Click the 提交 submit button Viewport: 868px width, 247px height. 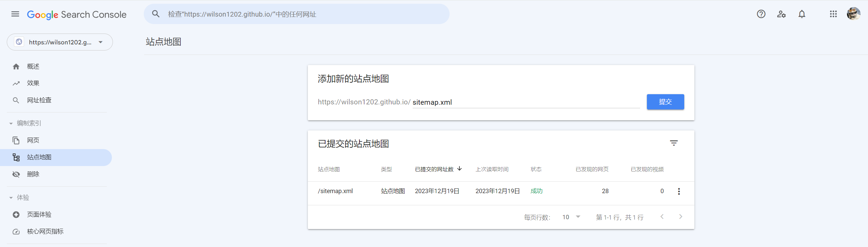click(x=665, y=102)
